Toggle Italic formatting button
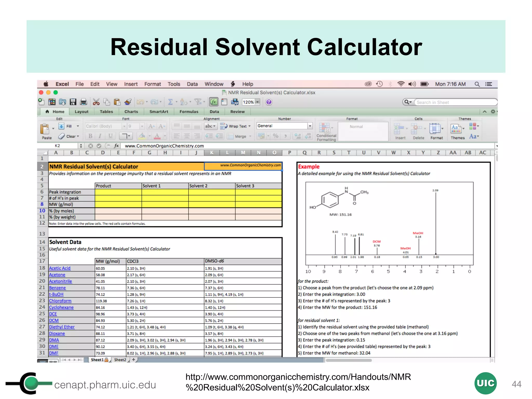 tap(100, 136)
